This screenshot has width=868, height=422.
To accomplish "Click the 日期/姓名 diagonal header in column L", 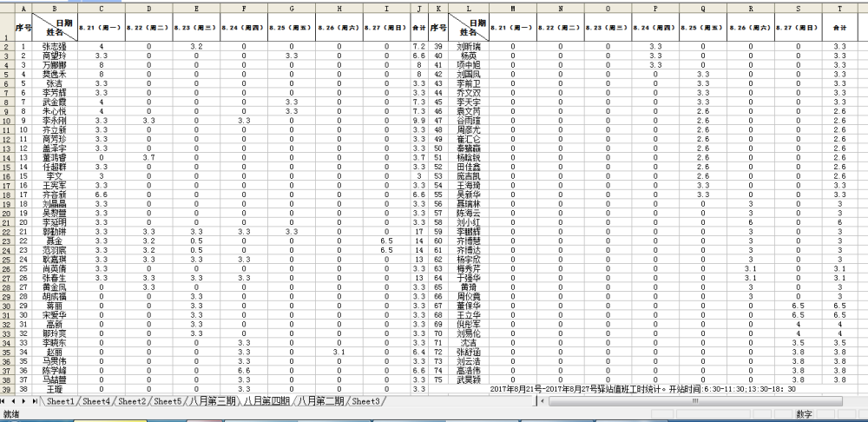I will click(469, 27).
